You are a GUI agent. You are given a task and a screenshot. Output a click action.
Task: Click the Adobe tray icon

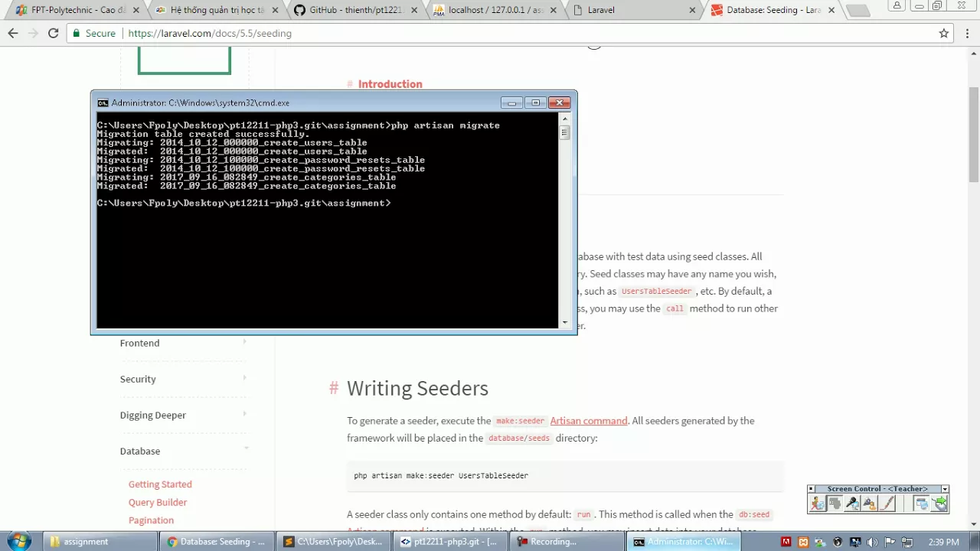tap(786, 542)
